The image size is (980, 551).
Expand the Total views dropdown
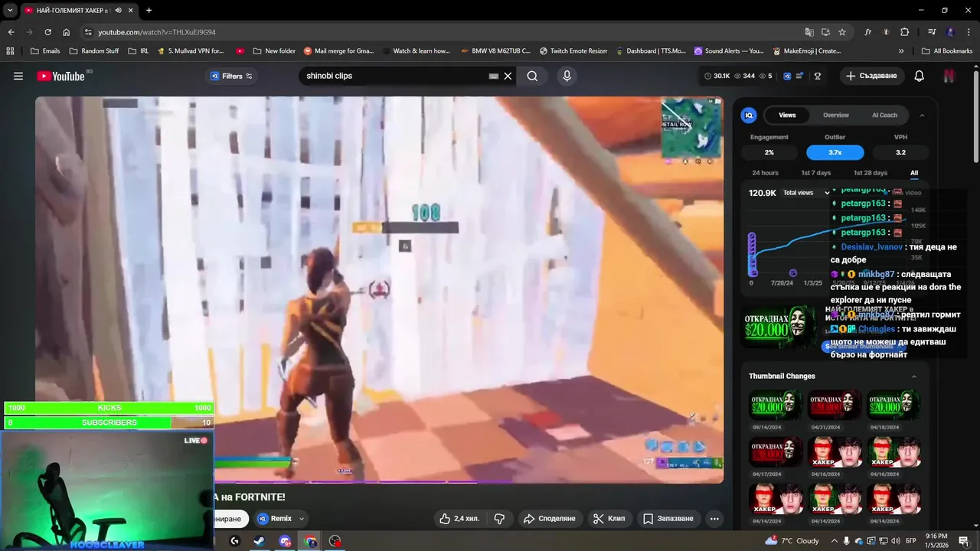point(806,193)
